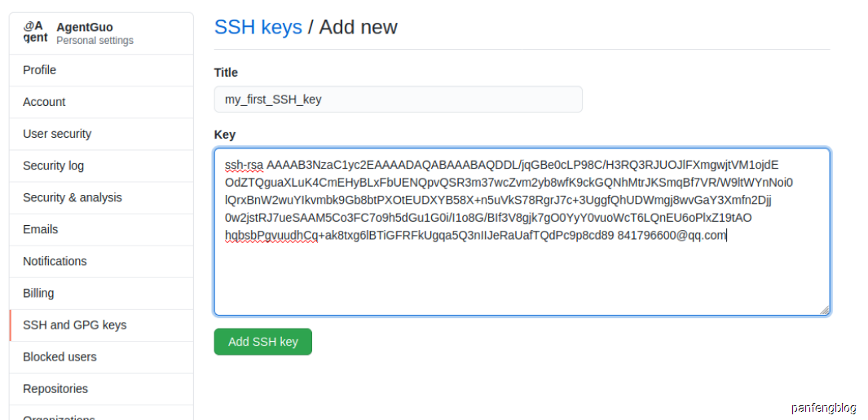
Task: Click the Add SSH key button
Action: [x=263, y=342]
